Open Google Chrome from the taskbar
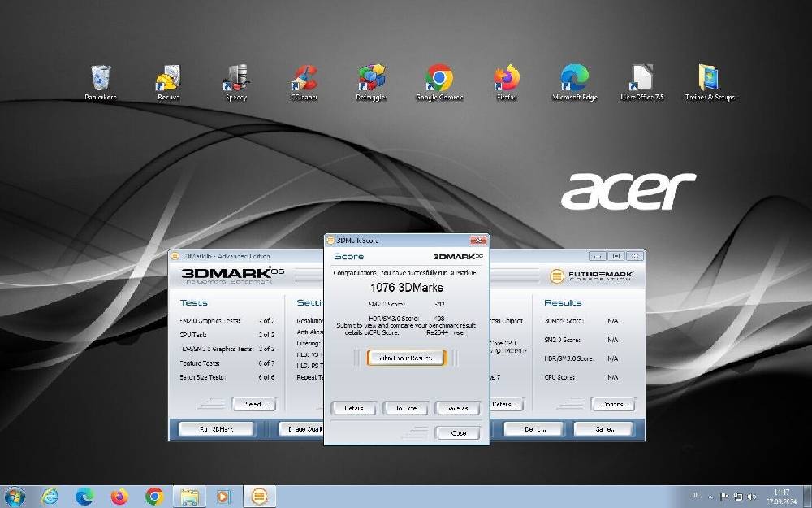Screen dimensions: 812x508 (x=154, y=497)
